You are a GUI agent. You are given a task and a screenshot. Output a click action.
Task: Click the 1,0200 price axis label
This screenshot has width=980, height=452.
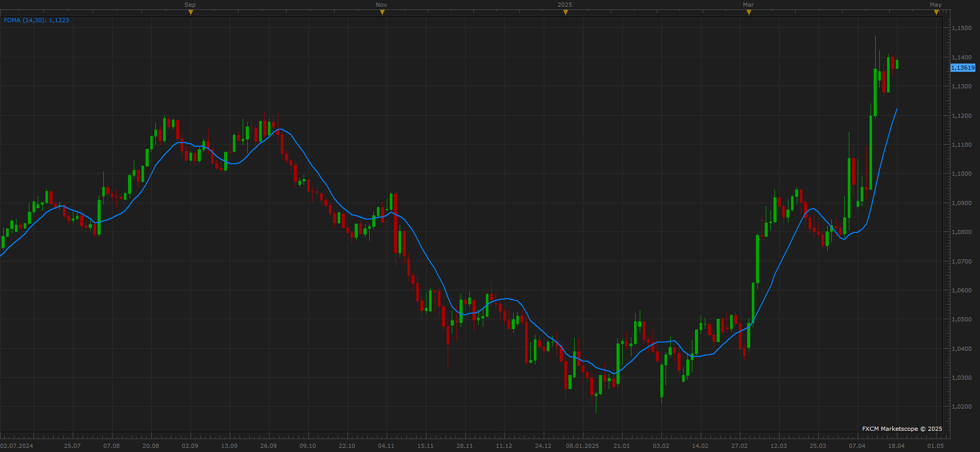[962, 407]
